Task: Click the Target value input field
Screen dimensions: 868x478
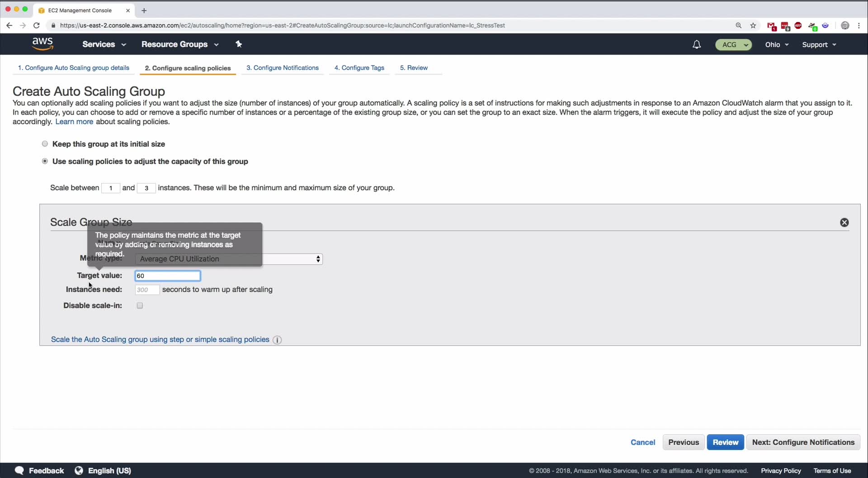Action: [168, 276]
